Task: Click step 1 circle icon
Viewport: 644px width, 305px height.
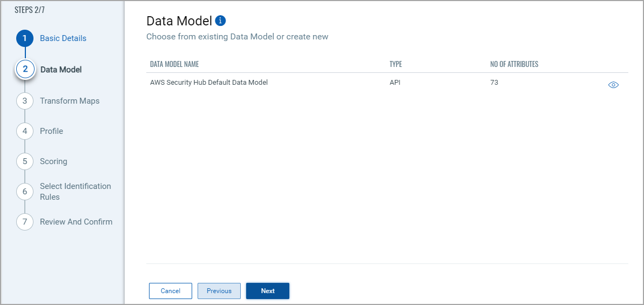Action: click(x=25, y=38)
